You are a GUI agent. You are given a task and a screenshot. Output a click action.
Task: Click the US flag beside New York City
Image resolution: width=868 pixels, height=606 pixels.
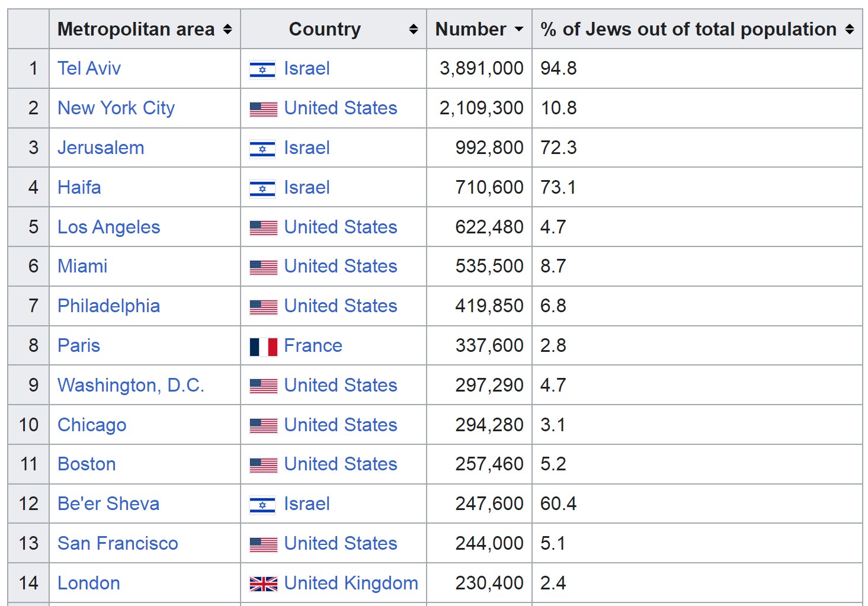pos(263,110)
